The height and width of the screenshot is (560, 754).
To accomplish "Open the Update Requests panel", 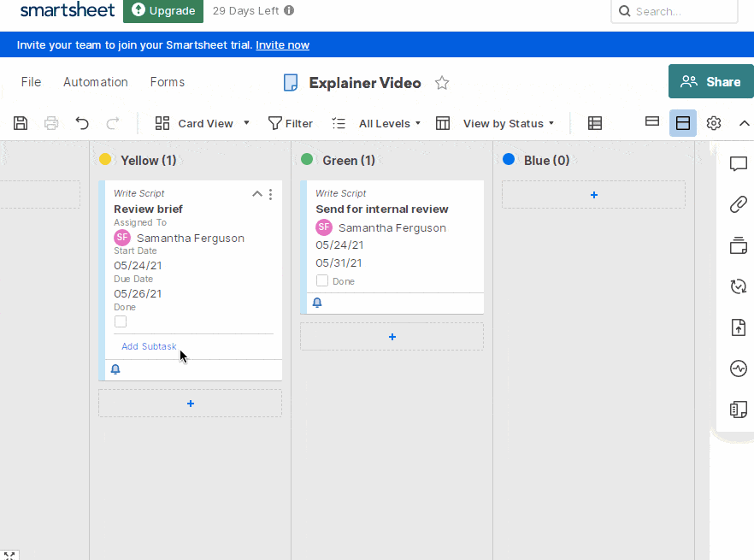I will click(739, 286).
